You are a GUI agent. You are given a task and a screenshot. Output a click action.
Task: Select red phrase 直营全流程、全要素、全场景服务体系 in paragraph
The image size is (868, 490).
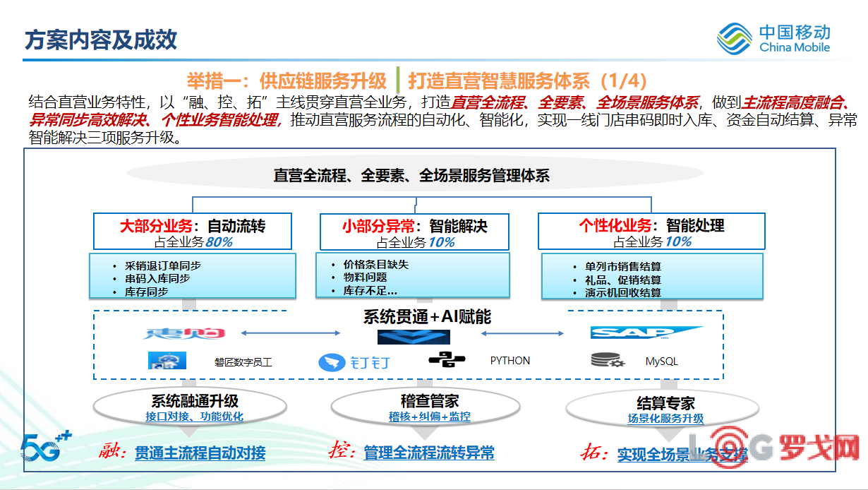point(575,102)
